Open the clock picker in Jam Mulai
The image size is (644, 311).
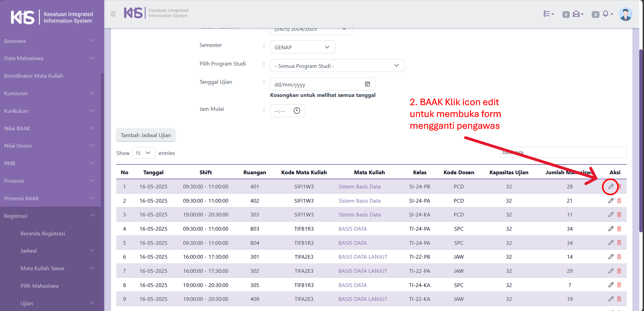pyautogui.click(x=297, y=111)
